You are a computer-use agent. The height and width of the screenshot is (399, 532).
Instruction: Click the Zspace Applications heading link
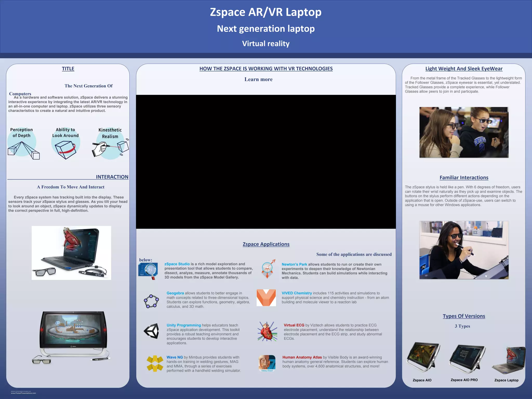click(266, 244)
